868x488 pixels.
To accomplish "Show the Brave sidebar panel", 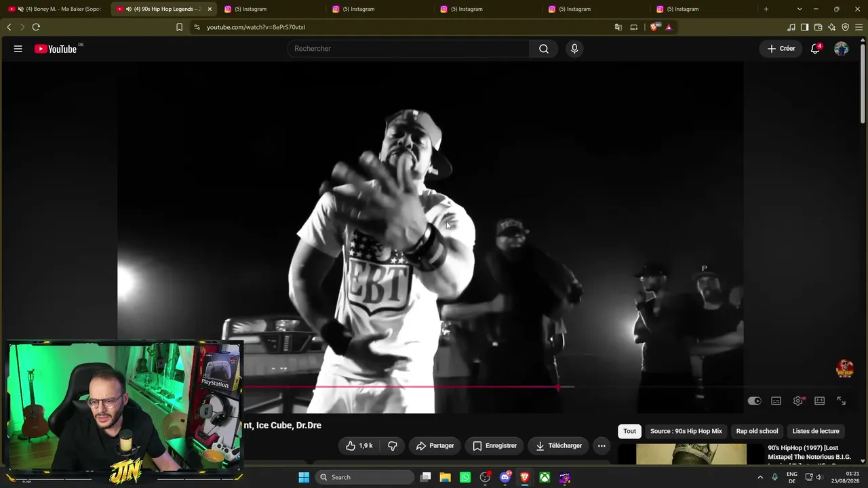I will [x=805, y=27].
